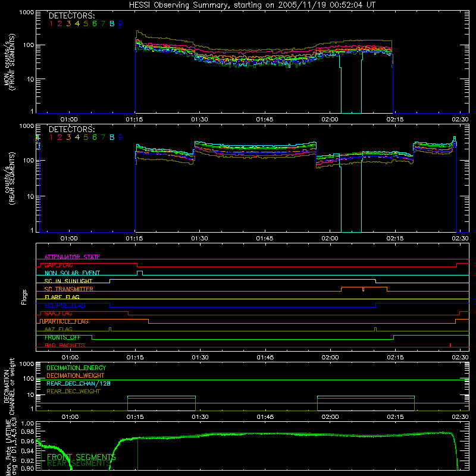This screenshot has width=476, height=476.
Task: Click blue detector 9 in rear segments legend
Action: pyautogui.click(x=121, y=137)
